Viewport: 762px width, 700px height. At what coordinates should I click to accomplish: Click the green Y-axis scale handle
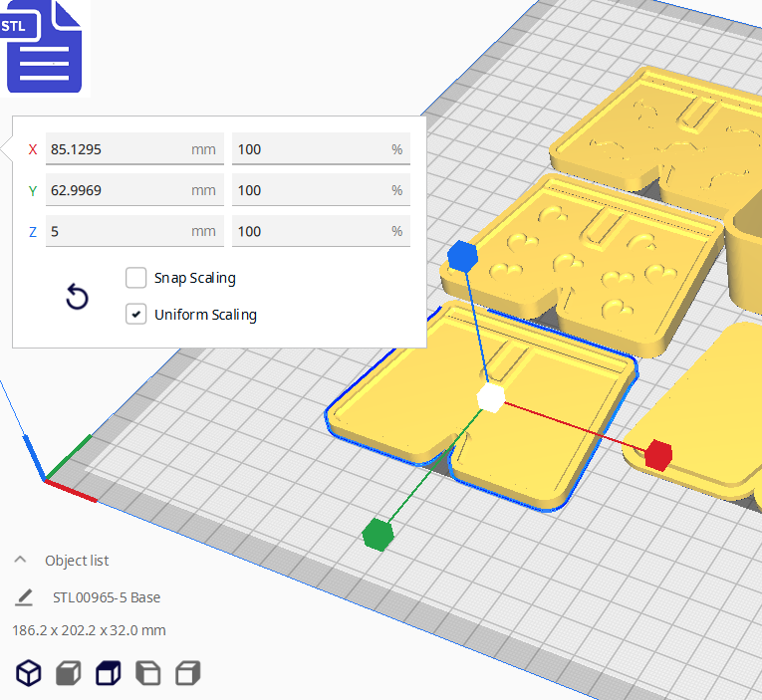[x=378, y=535]
